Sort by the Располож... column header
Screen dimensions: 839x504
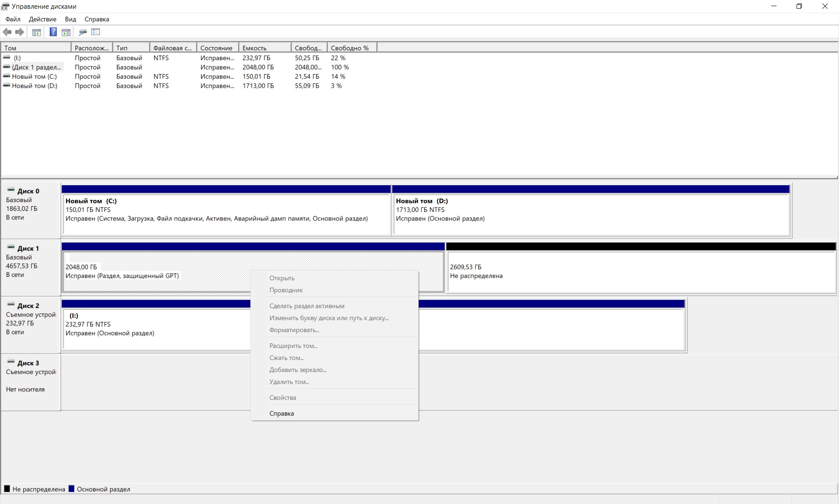pyautogui.click(x=92, y=48)
